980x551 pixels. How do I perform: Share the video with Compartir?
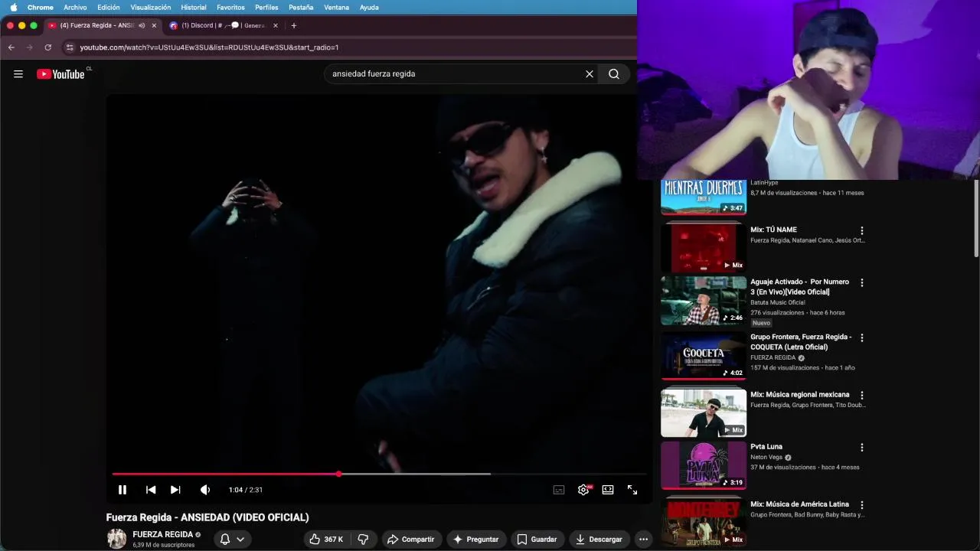pos(411,540)
